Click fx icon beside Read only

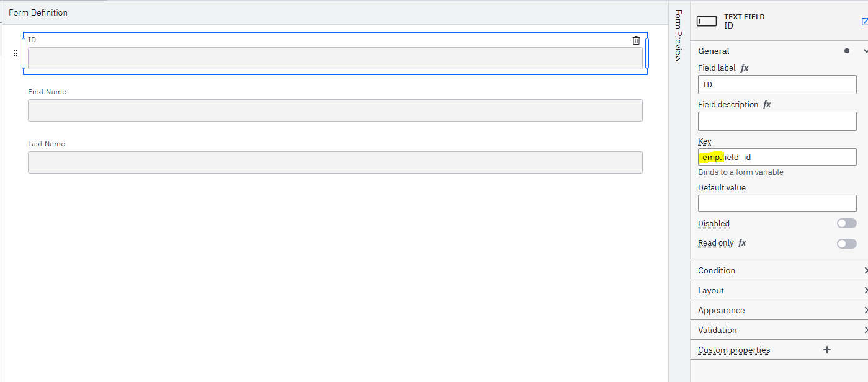tap(742, 242)
